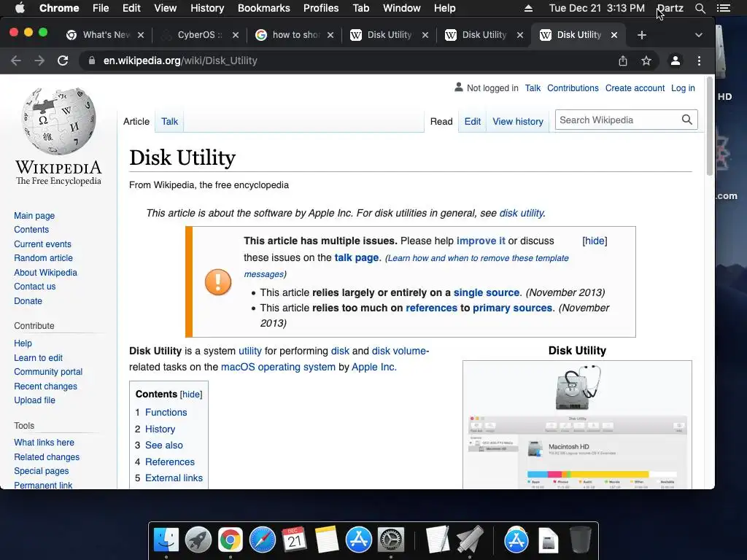
Task: Jump to the Functions section
Action: pos(166,413)
